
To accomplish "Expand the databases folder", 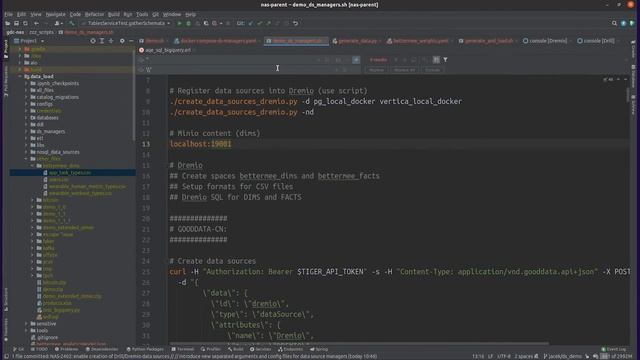I will click(x=27, y=118).
